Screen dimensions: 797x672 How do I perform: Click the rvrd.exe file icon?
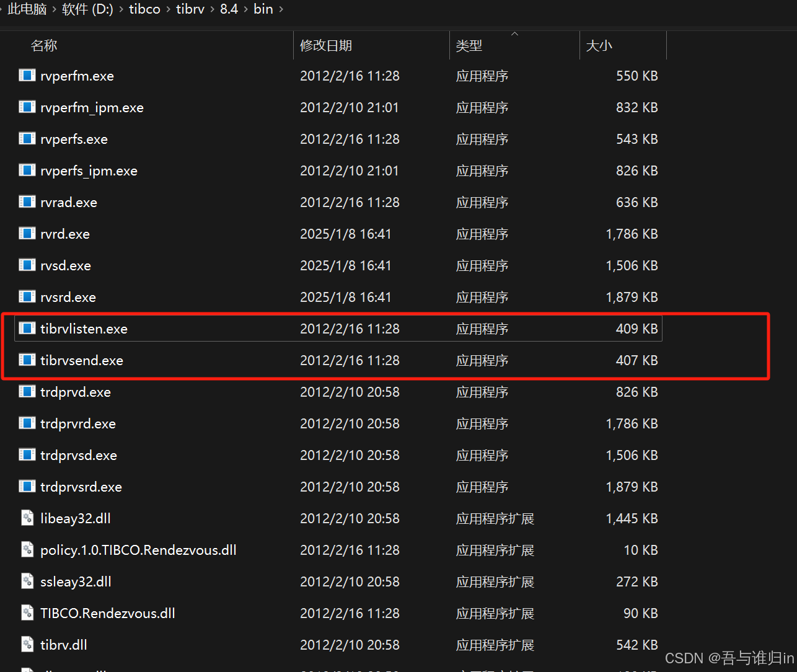[27, 233]
